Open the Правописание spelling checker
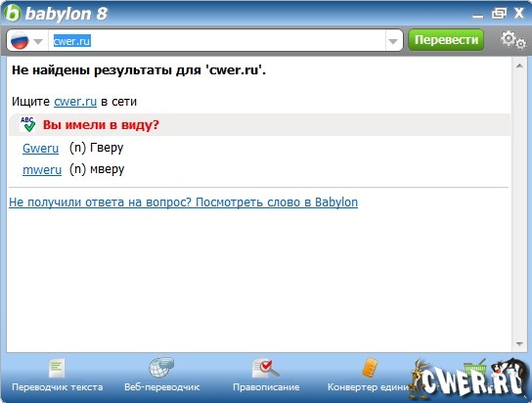532x403 pixels. [x=266, y=376]
